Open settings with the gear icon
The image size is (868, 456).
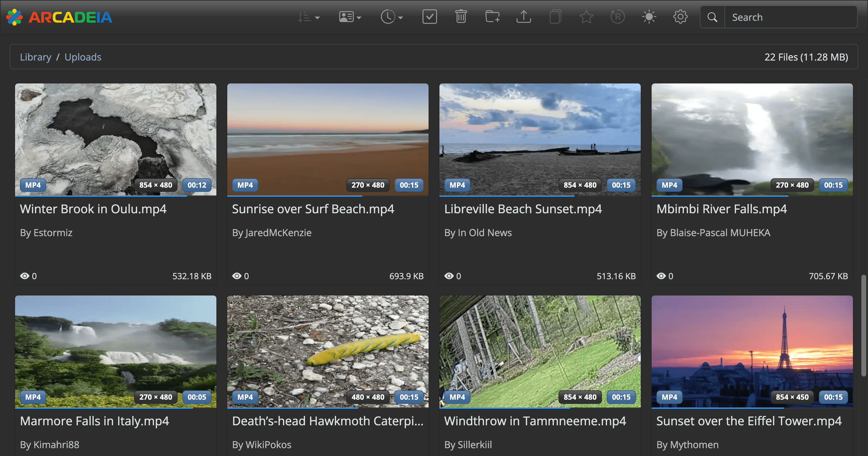(x=680, y=17)
